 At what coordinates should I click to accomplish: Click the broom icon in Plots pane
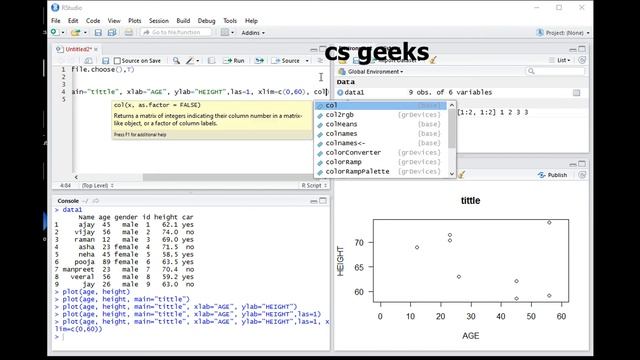462,175
